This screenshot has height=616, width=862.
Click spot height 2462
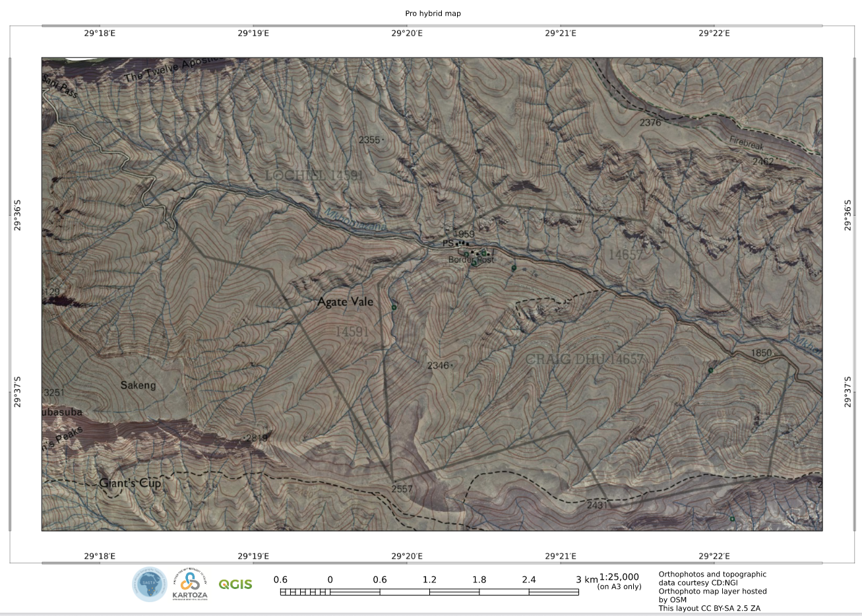tap(763, 161)
